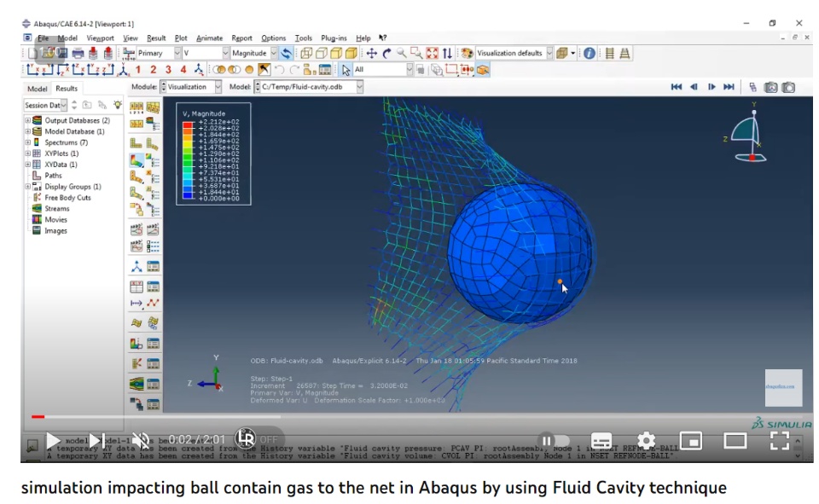Unmute the video with speaker icon

141,441
